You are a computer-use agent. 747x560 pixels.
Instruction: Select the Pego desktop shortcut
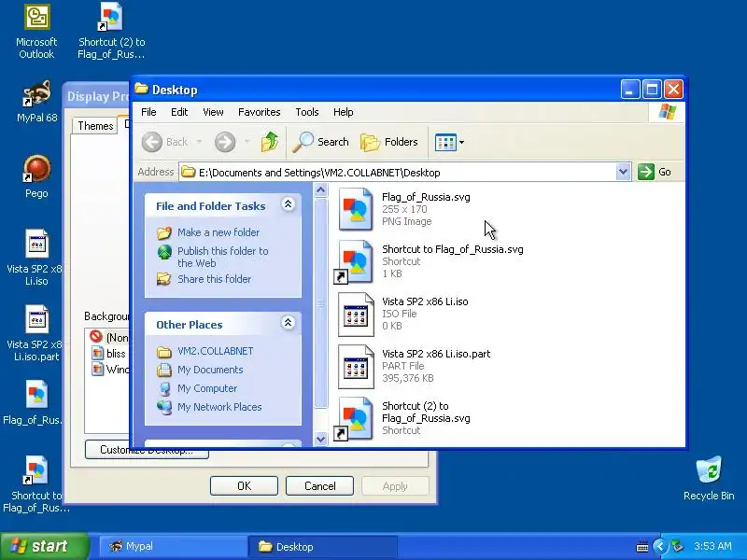click(36, 176)
